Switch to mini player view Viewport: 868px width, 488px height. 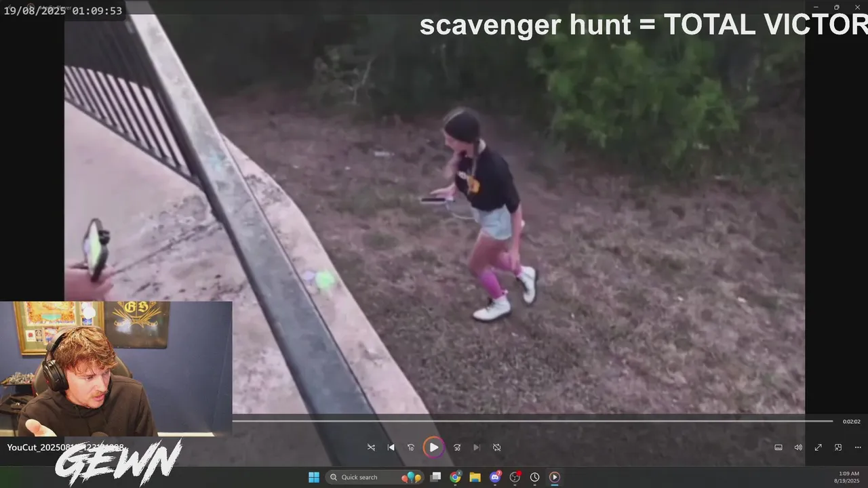point(838,447)
